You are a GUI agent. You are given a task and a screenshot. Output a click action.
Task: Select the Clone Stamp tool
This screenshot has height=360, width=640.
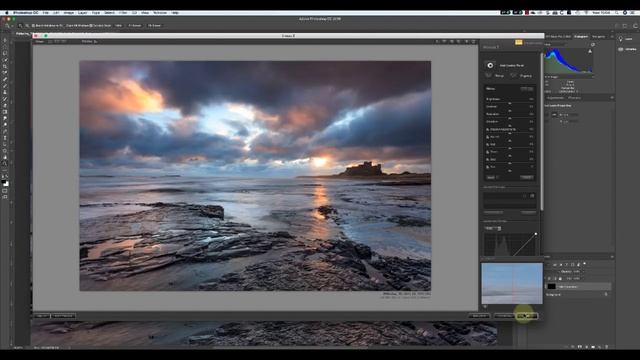pos(5,92)
